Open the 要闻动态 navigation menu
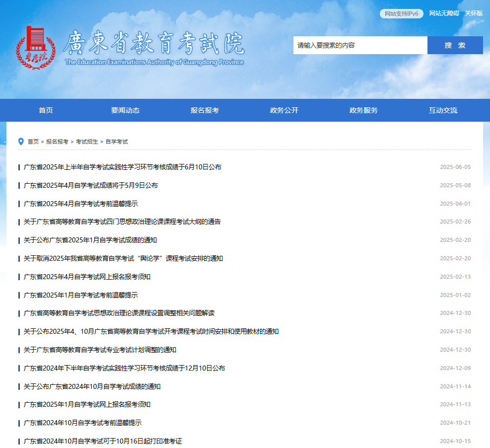 click(125, 110)
